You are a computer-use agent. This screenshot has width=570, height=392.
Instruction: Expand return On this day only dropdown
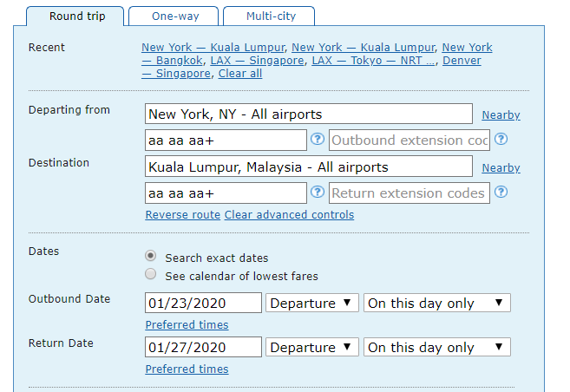click(437, 347)
